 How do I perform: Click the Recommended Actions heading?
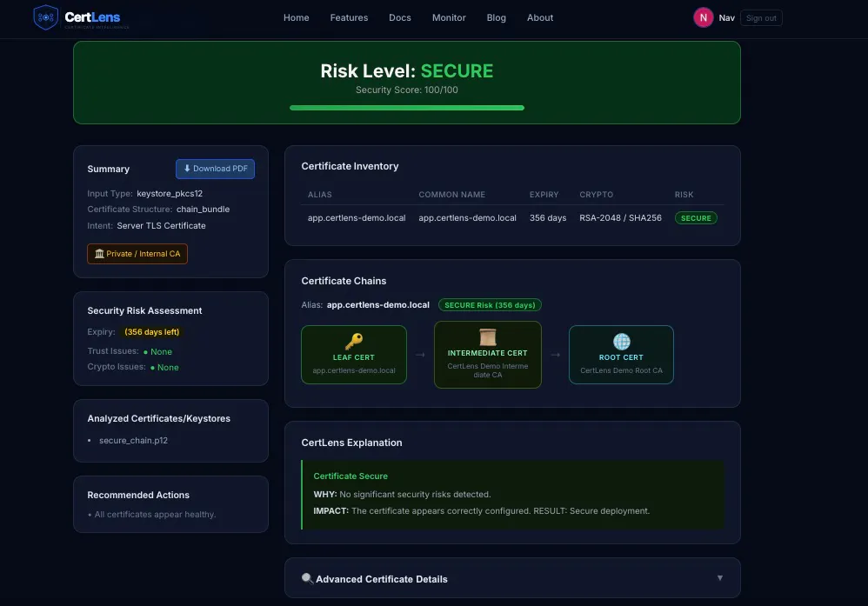click(138, 495)
